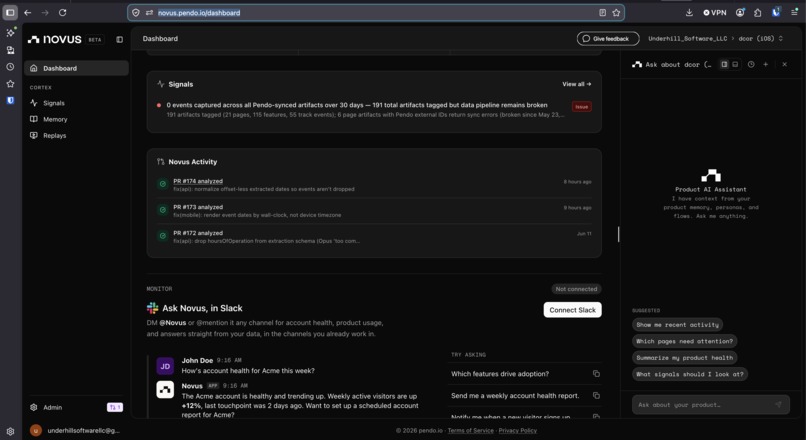
Task: Reload the page with the refresh icon
Action: (x=62, y=12)
